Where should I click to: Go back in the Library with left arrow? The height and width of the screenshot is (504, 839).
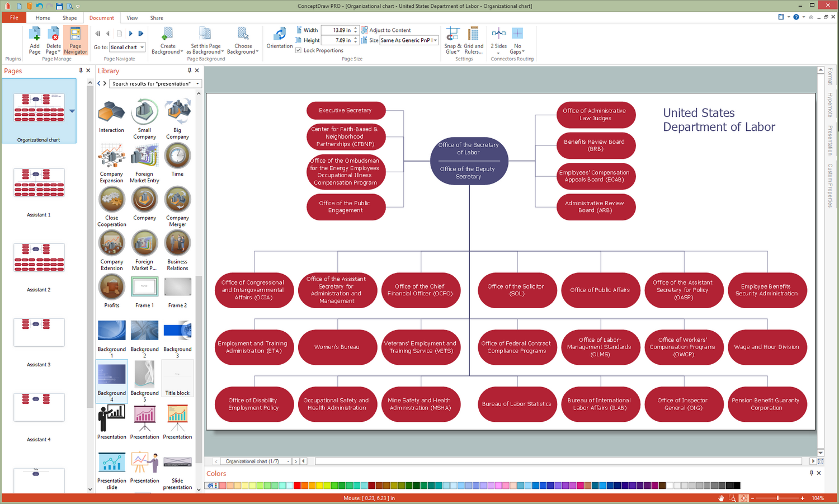(x=99, y=83)
